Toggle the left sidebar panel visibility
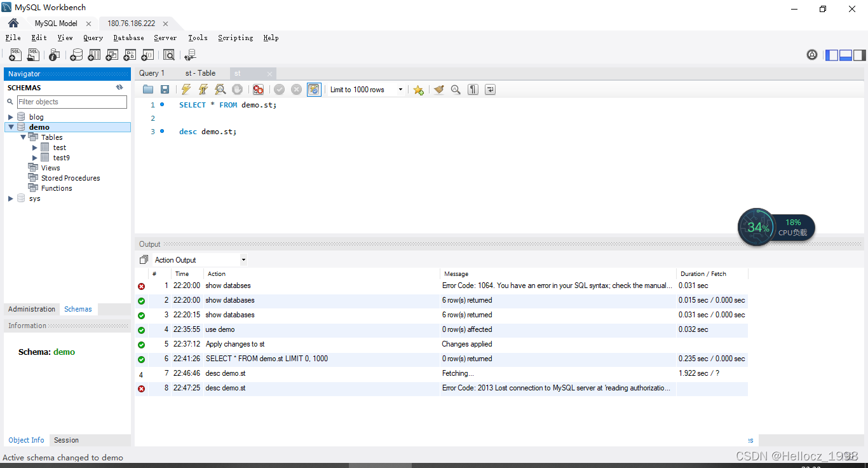Screen dimensions: 868x468 click(x=832, y=55)
